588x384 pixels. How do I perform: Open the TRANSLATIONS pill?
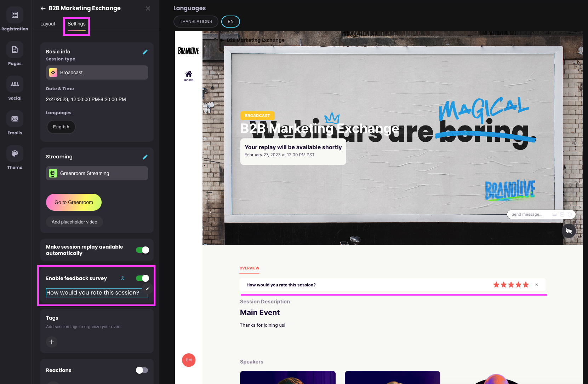pyautogui.click(x=196, y=22)
